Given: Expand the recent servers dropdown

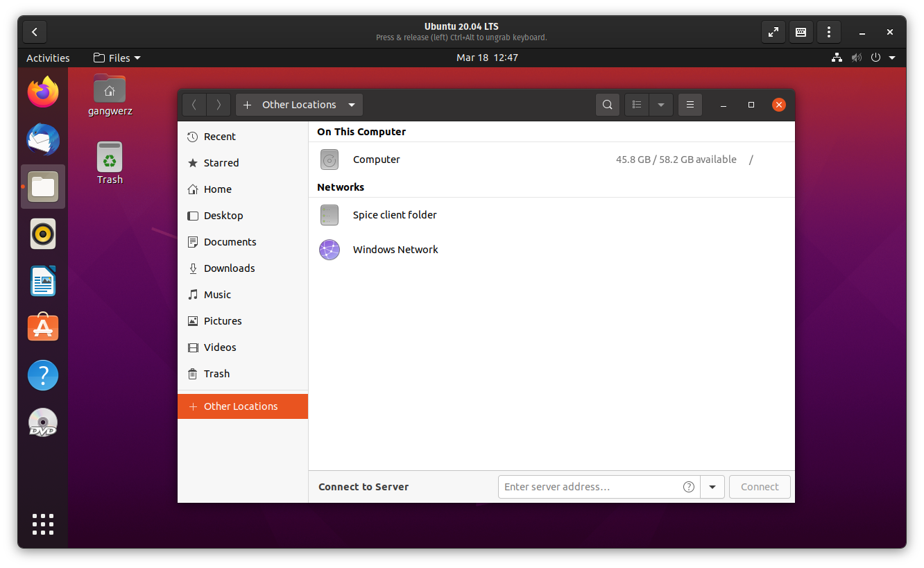Looking at the screenshot, I should click(x=712, y=487).
